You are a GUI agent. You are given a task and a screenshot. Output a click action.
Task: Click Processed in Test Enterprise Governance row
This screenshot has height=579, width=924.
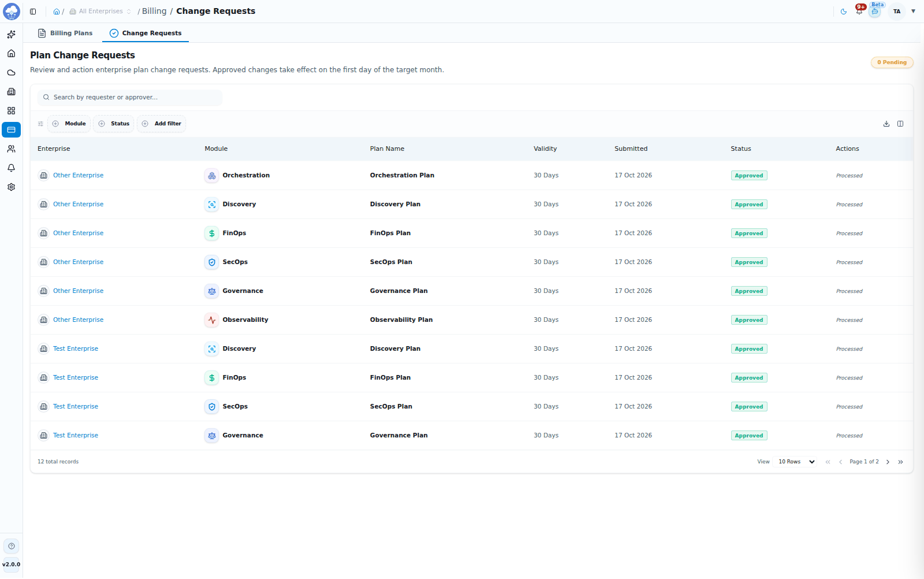(849, 436)
